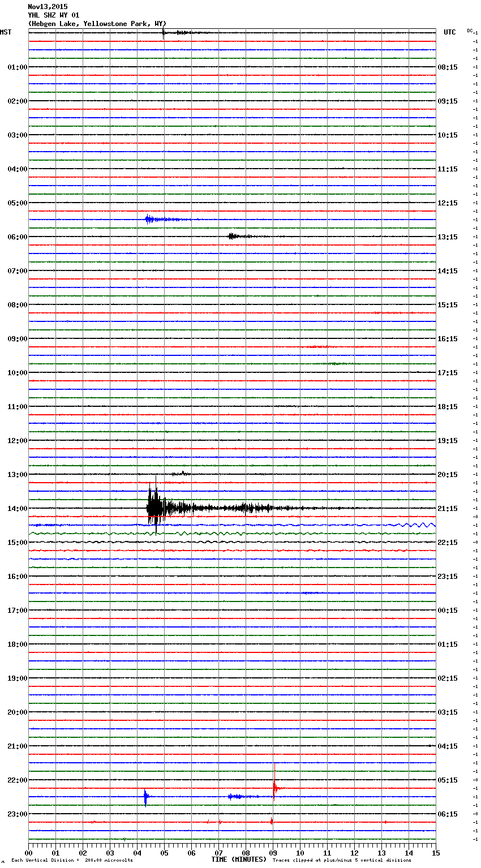This screenshot has height=868, width=481.
Task: Click the 05:15 UTC time label
Action: point(448,780)
